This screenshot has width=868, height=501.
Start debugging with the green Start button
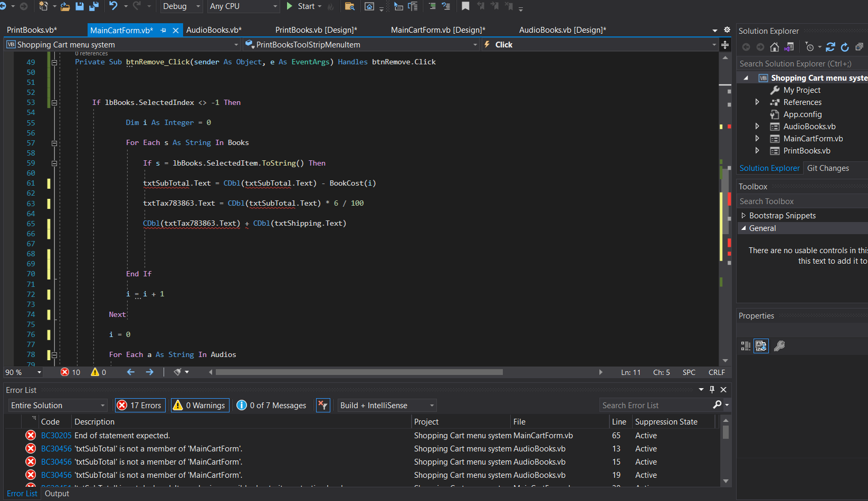tap(301, 6)
